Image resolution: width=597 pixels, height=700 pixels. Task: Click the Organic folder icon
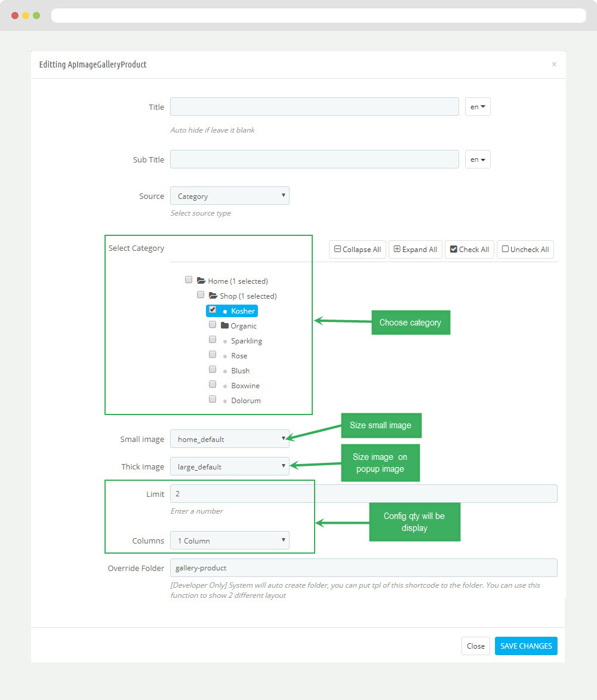click(x=224, y=326)
